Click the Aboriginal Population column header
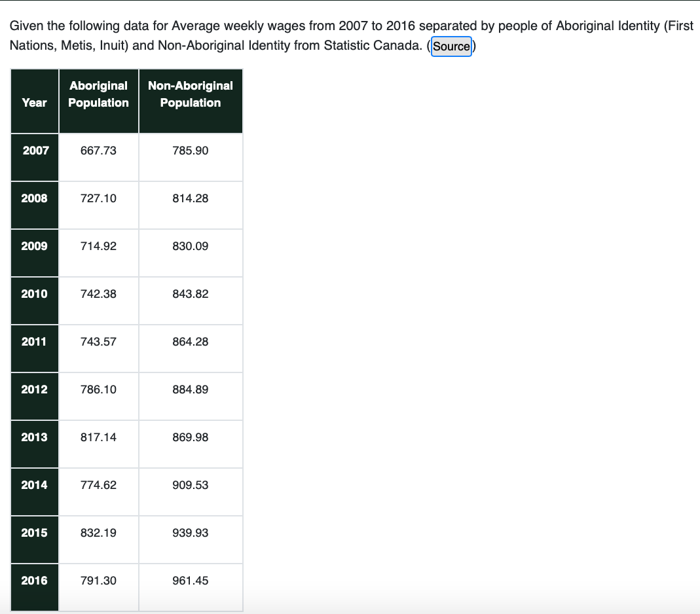 click(x=98, y=94)
